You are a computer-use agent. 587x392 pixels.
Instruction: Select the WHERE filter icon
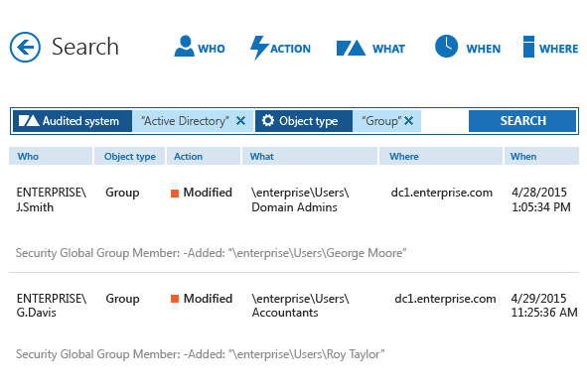[x=528, y=47]
